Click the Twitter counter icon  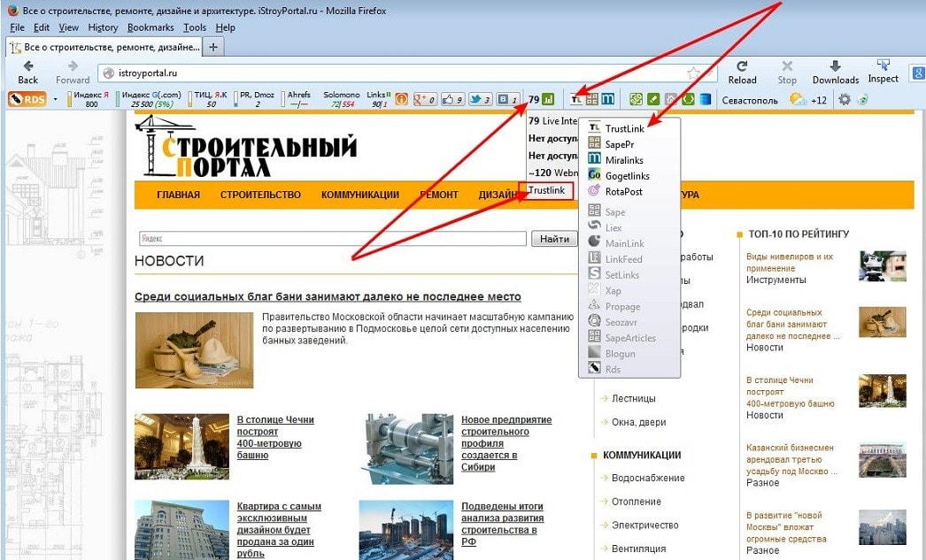point(480,99)
